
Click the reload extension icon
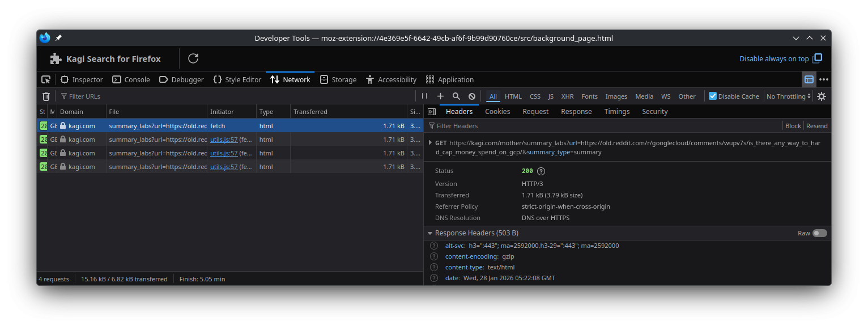click(x=193, y=58)
